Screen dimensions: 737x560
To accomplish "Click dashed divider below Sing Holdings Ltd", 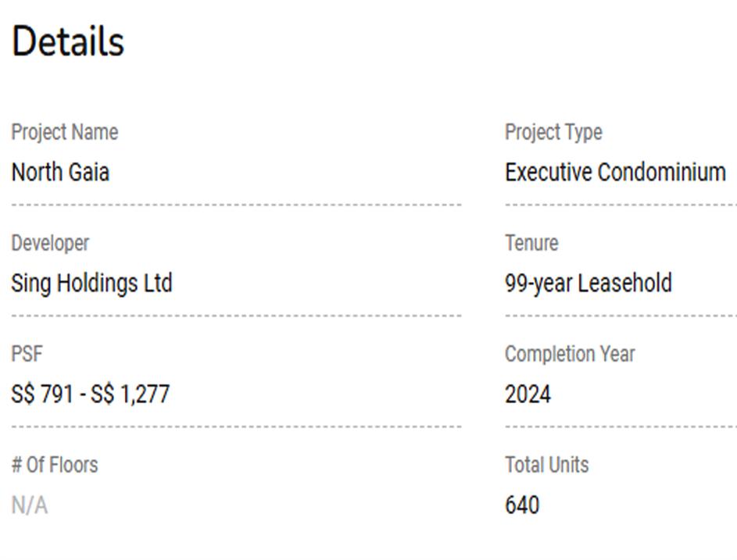I will (x=236, y=316).
